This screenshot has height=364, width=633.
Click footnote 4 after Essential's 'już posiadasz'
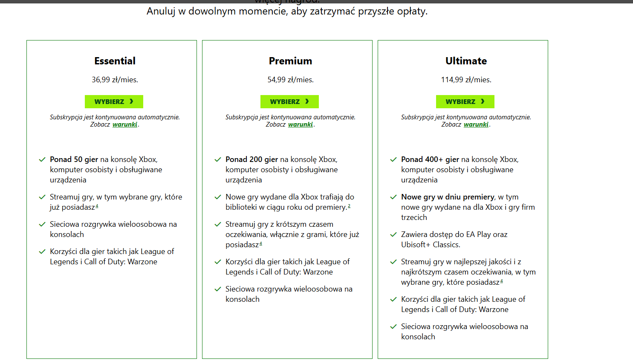[x=97, y=206]
